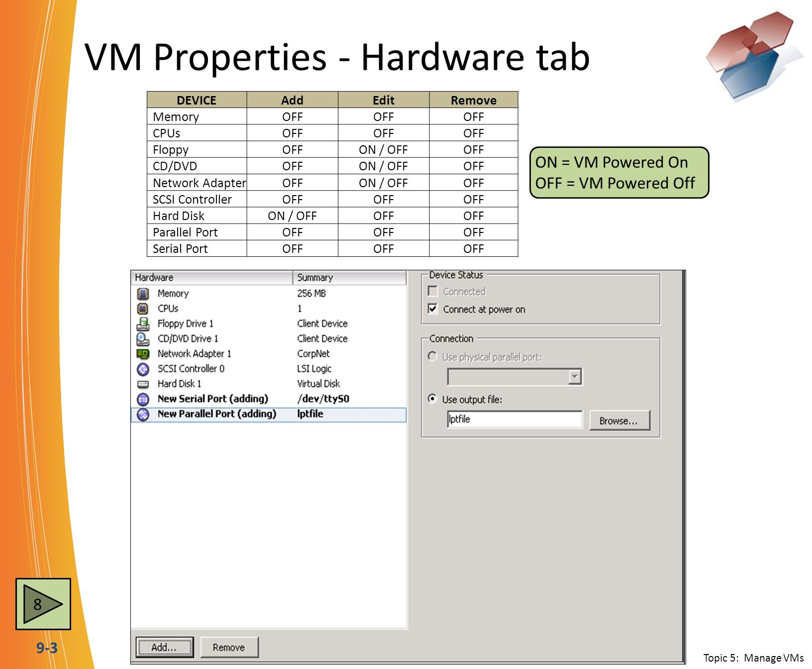The height and width of the screenshot is (669, 812).
Task: Select Hard Disk 1 in hardware list
Action: coord(269,384)
